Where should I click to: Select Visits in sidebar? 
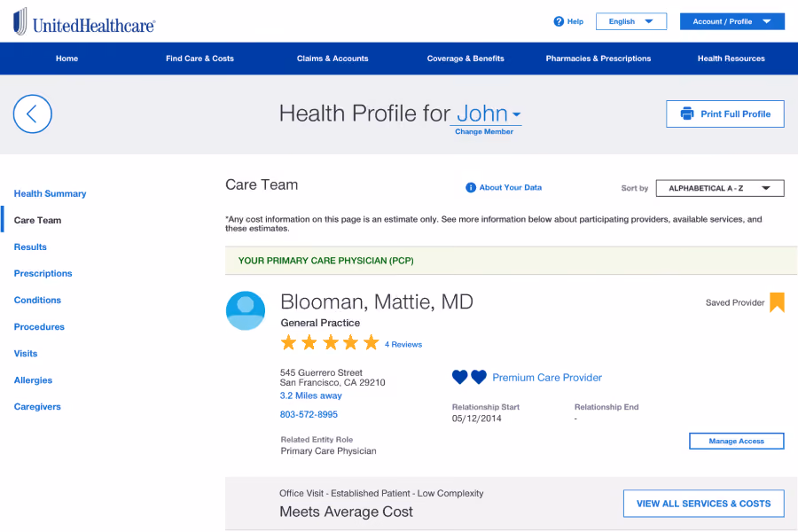pos(26,353)
